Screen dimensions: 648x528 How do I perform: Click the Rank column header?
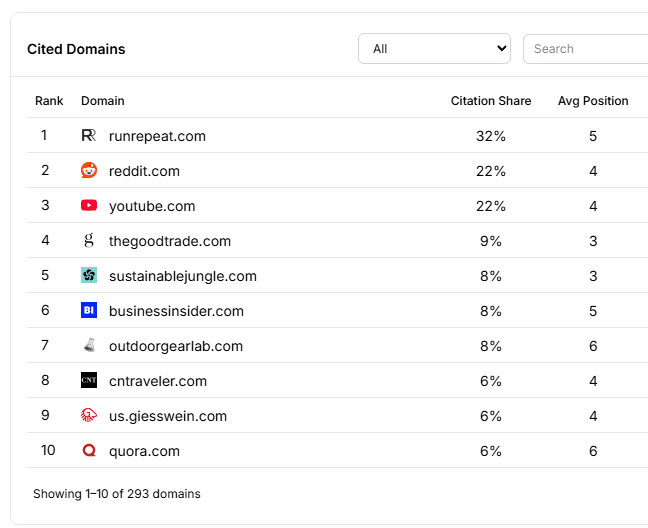pyautogui.click(x=49, y=101)
